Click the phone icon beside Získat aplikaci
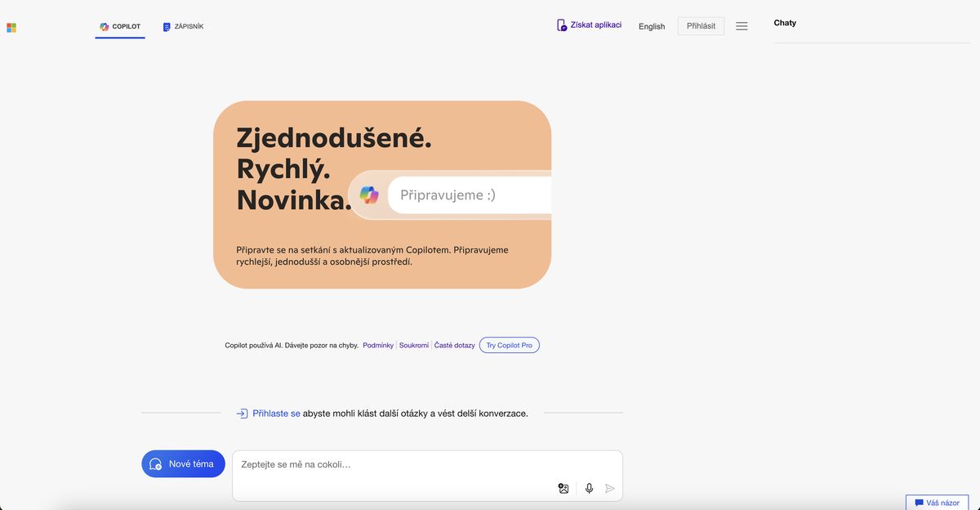The height and width of the screenshot is (510, 980). [562, 25]
